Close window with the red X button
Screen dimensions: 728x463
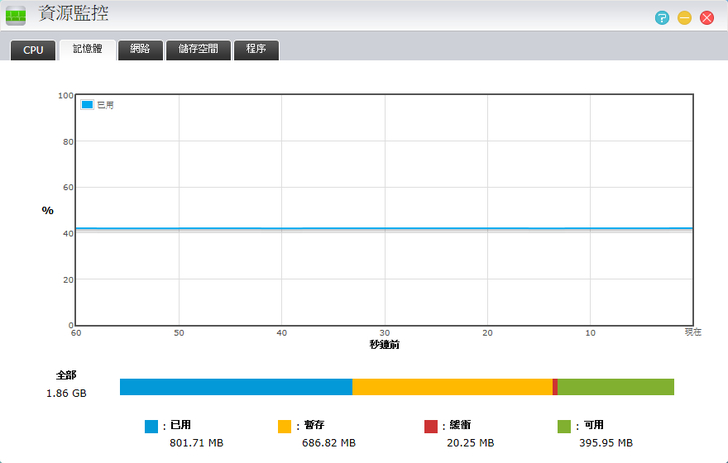707,18
